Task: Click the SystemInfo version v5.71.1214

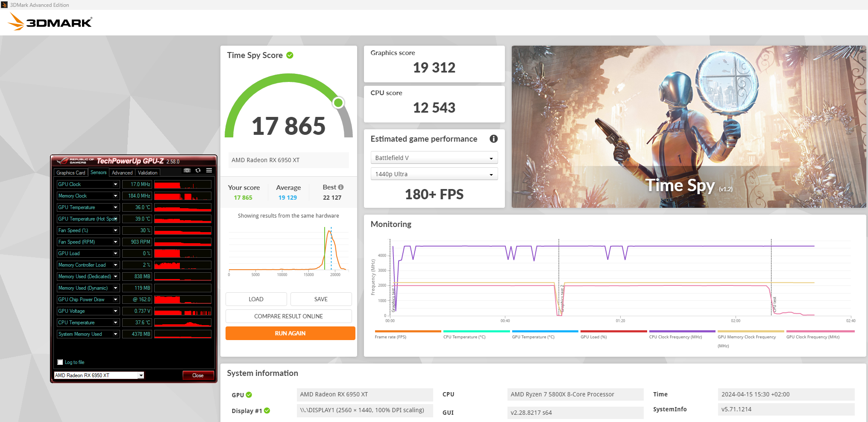Action: click(x=786, y=409)
